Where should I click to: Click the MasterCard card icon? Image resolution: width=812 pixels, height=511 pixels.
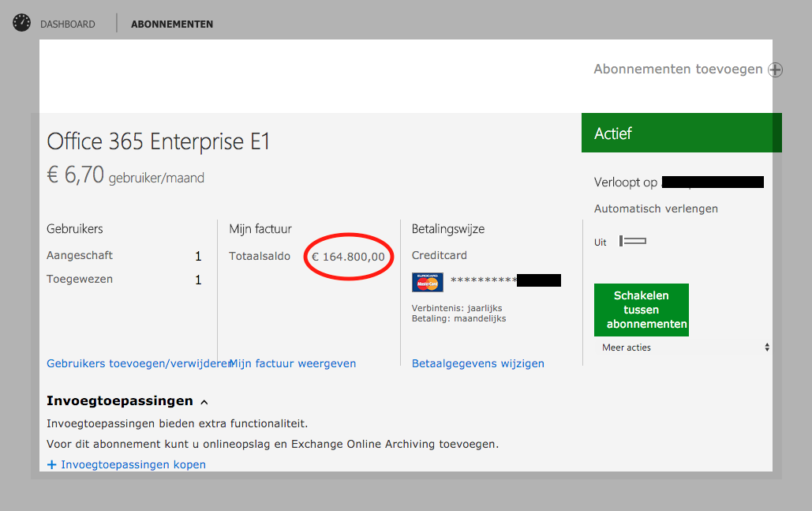coord(427,283)
